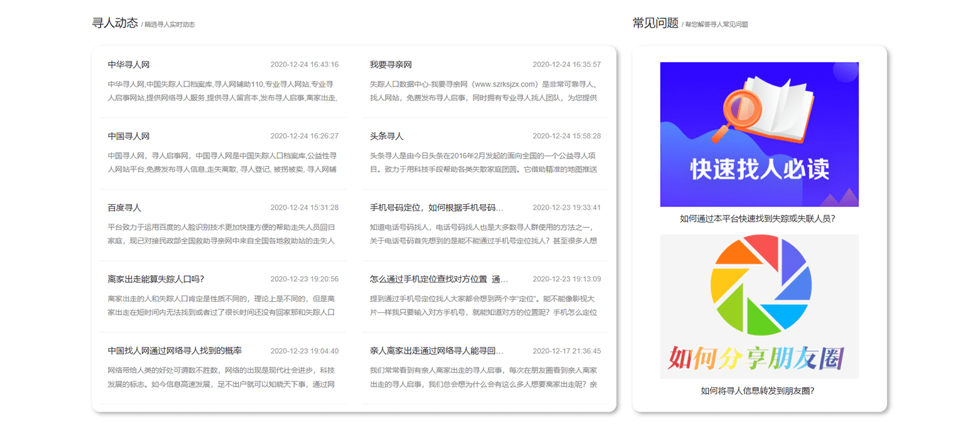Click the 快速找人必读 image banner
This screenshot has height=427, width=980.
(759, 135)
